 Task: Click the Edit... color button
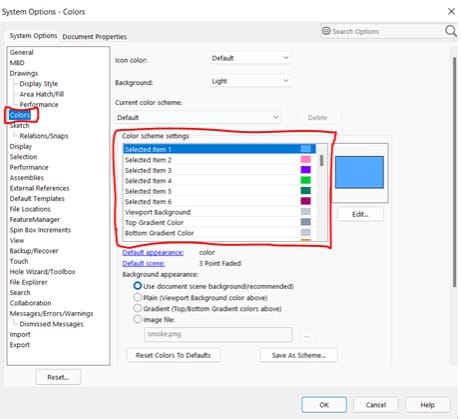[360, 214]
